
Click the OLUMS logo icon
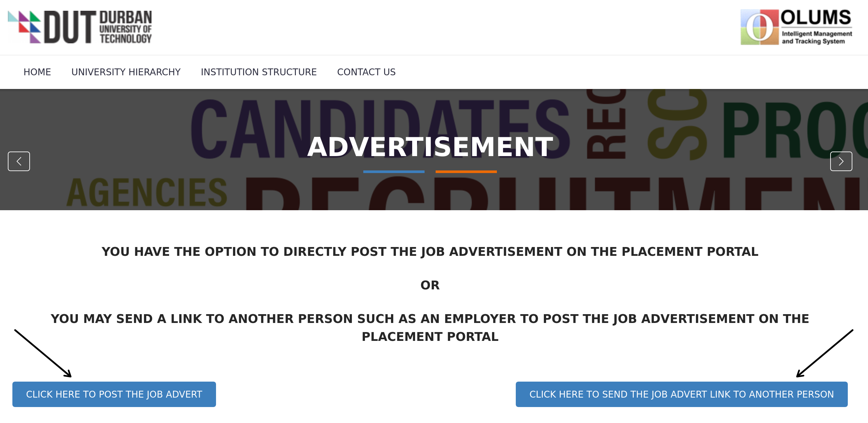(759, 27)
